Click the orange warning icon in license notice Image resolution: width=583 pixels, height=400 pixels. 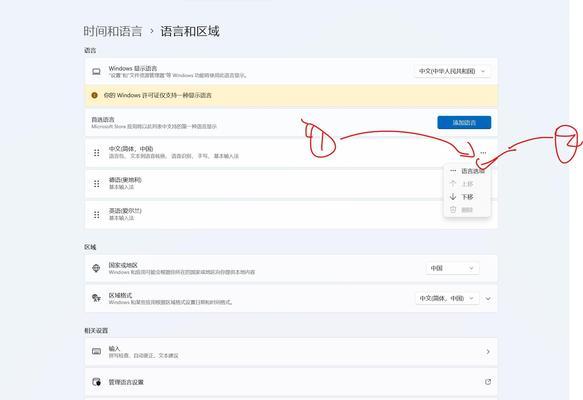[94, 95]
